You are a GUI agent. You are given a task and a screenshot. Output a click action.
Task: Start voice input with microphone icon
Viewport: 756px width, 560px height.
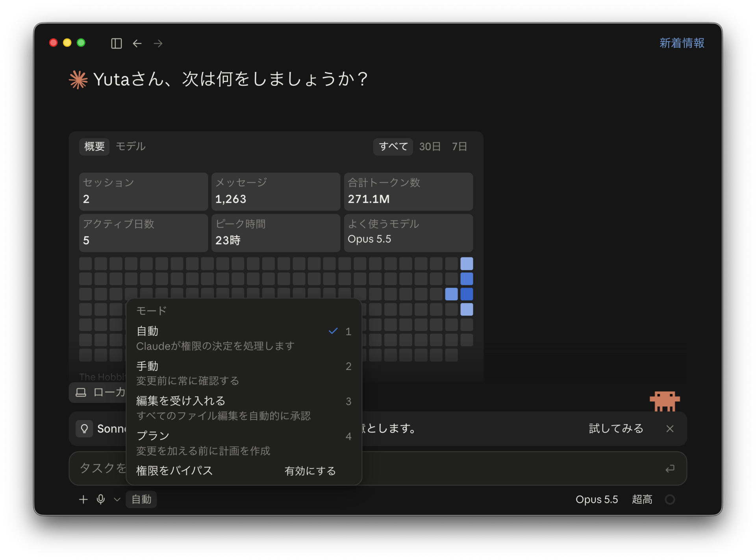pyautogui.click(x=101, y=499)
